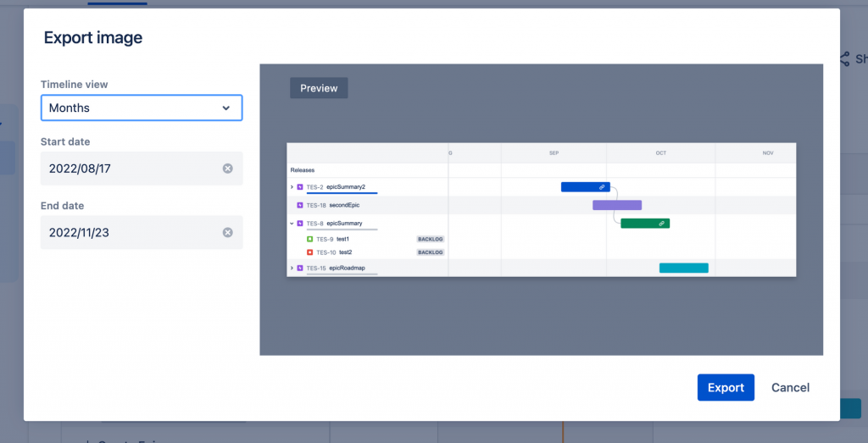
Task: Click the TES-9 test1 story icon
Action: (x=310, y=240)
